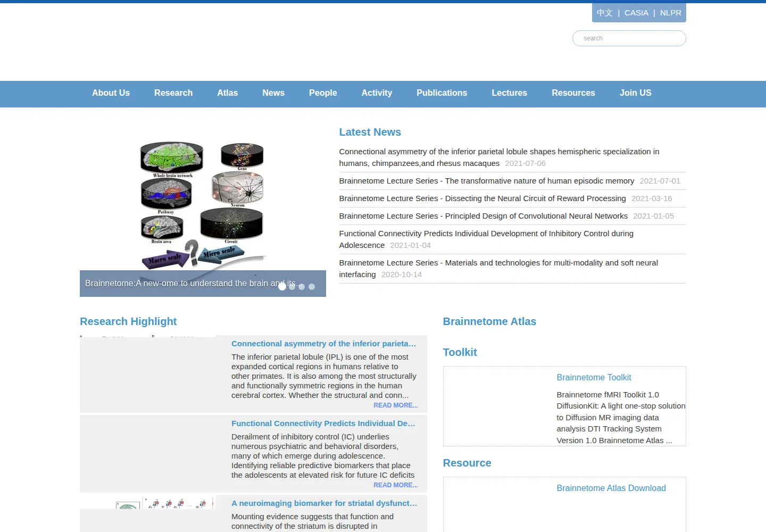Open the Brainnetome Atlas Download link
Screen dimensions: 766x532
click(x=611, y=488)
